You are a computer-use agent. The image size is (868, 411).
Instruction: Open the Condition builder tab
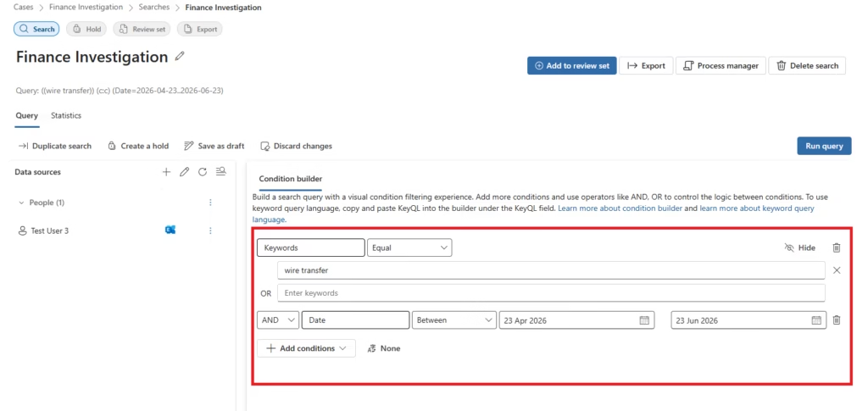point(291,179)
